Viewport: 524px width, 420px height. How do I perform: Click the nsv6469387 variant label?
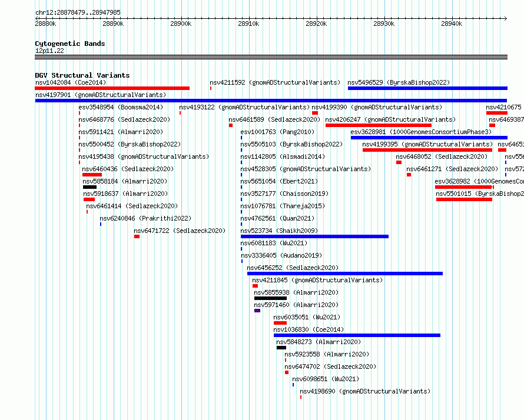[x=506, y=119]
